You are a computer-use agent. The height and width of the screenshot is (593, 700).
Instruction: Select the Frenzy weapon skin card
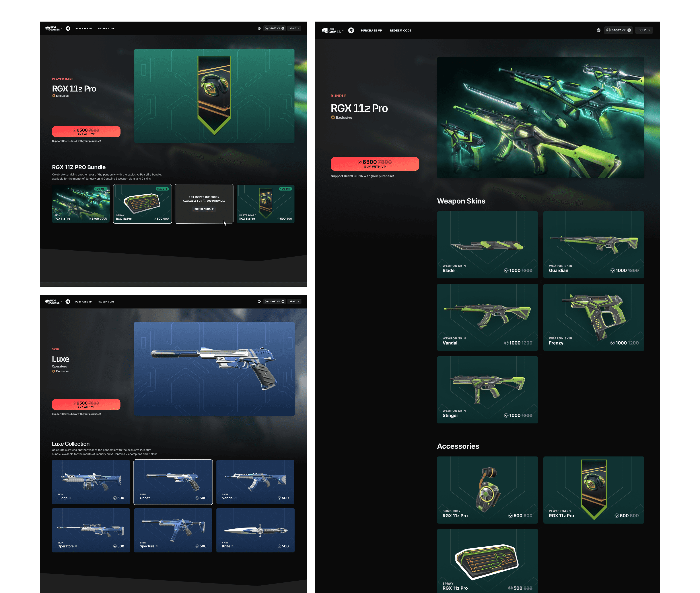tap(593, 317)
